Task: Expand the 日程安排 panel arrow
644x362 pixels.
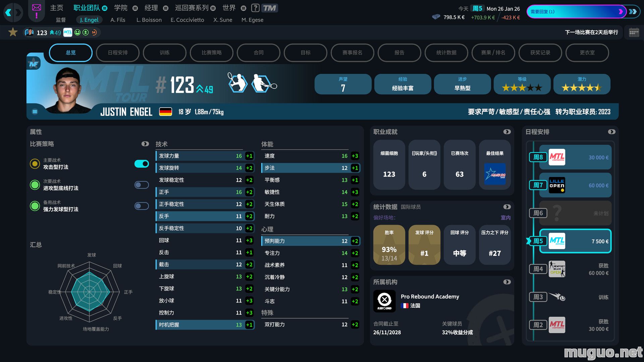Action: click(611, 132)
